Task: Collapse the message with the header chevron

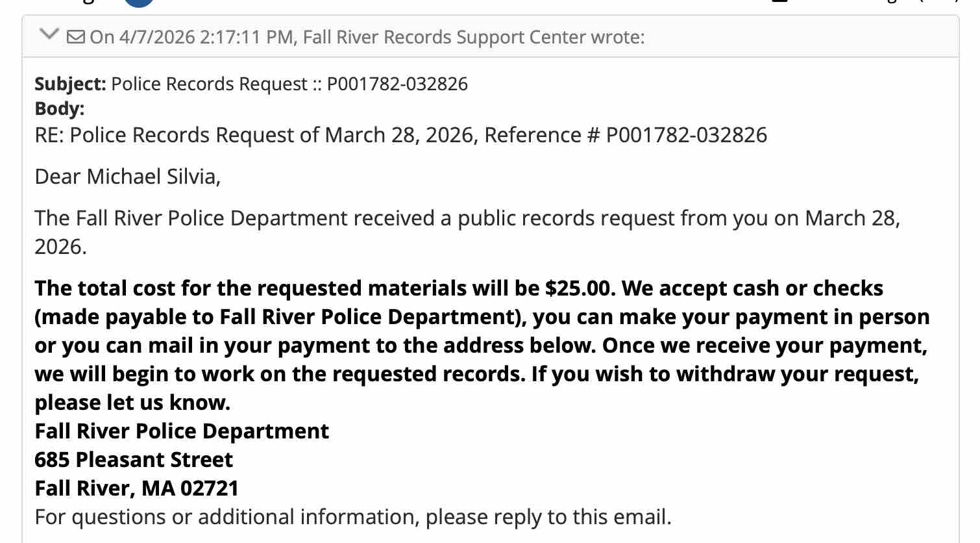Action: pyautogui.click(x=49, y=34)
